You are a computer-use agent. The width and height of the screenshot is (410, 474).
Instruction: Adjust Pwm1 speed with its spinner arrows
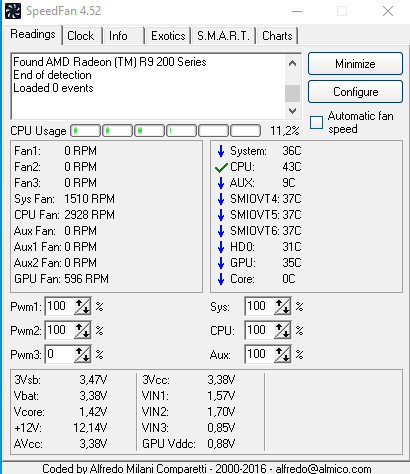coord(82,306)
